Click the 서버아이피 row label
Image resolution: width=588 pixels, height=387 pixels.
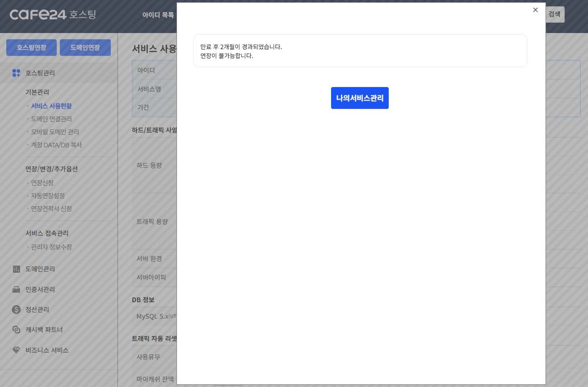151,277
